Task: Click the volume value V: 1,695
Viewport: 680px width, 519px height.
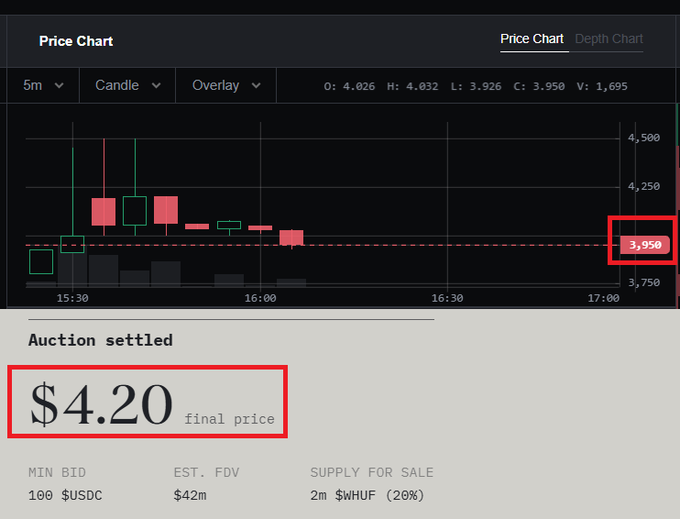Action: (602, 86)
